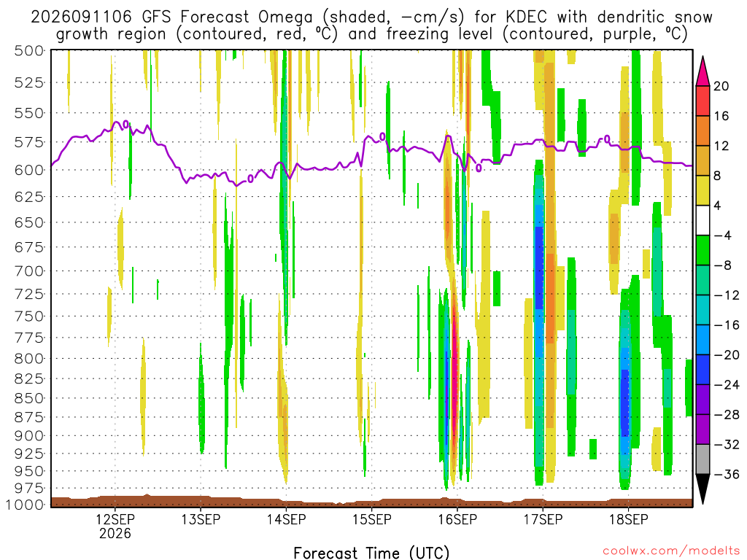The image size is (747, 560).
Task: Click the 0 label on purple freezing line near 12SEP
Action: pos(125,124)
